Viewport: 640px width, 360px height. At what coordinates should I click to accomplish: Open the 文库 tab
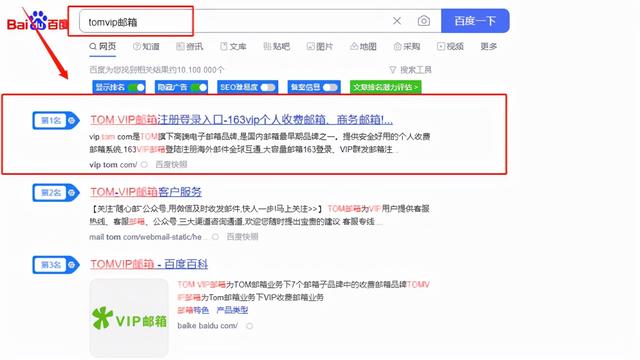pyautogui.click(x=233, y=47)
